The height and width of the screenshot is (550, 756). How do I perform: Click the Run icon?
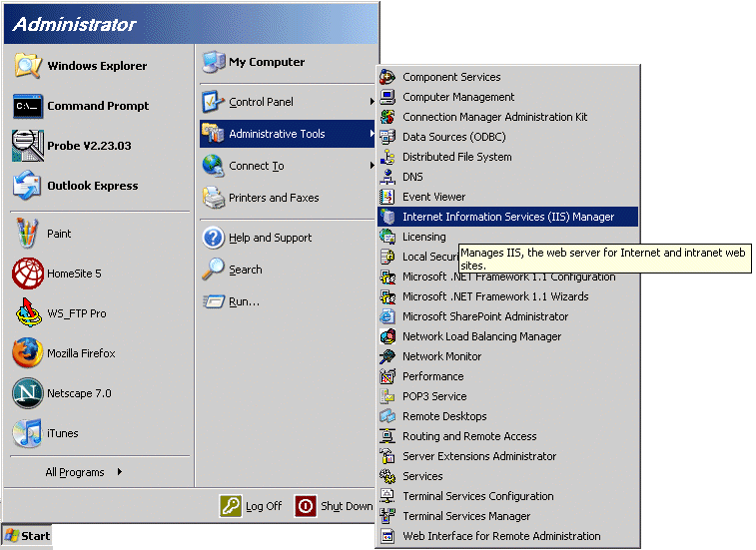pos(214,301)
